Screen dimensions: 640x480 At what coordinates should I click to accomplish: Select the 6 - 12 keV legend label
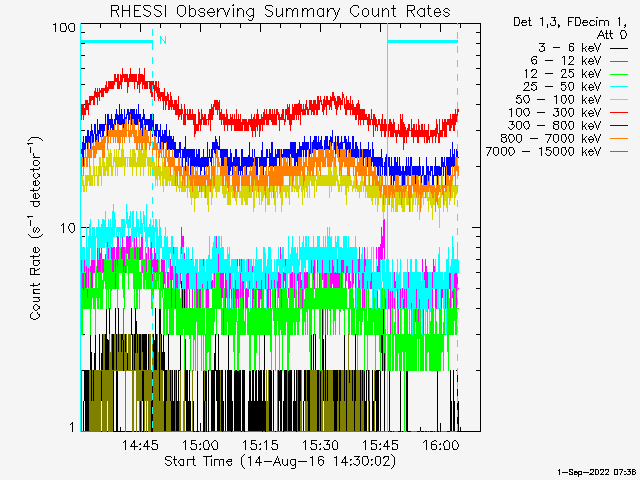566,61
